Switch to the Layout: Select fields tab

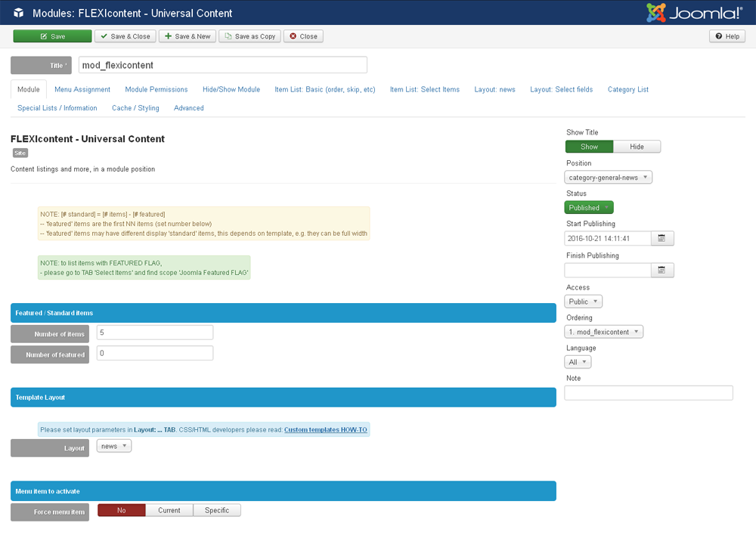[561, 90]
